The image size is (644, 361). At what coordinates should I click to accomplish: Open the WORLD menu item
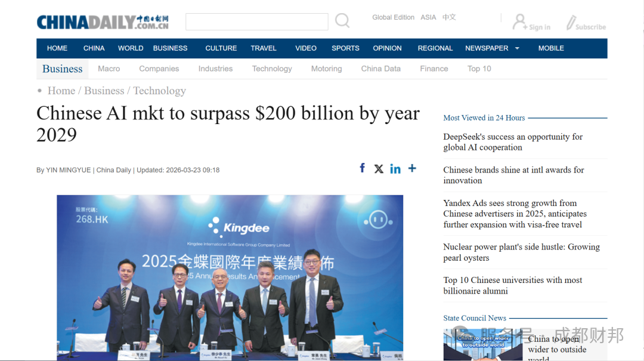pyautogui.click(x=131, y=48)
